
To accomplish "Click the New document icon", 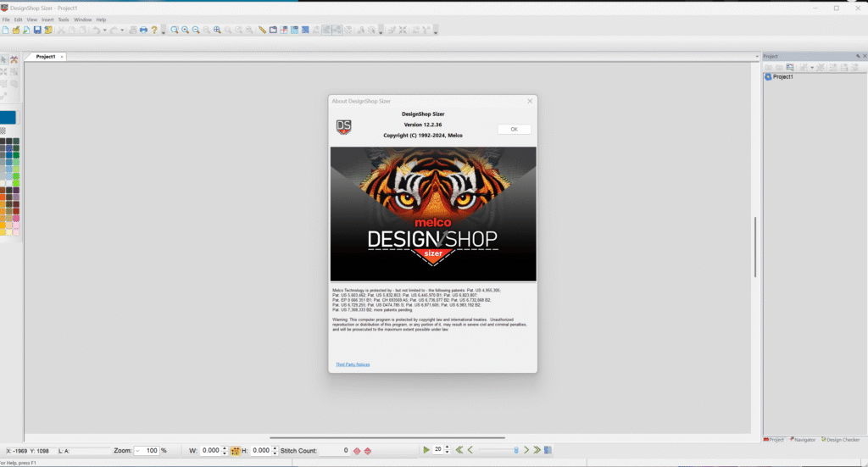I will [x=5, y=30].
